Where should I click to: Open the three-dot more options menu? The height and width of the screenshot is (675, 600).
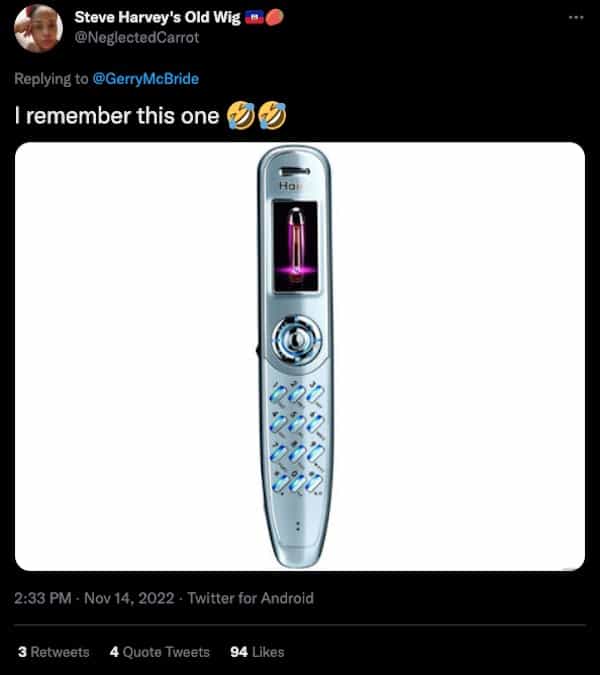pyautogui.click(x=576, y=18)
